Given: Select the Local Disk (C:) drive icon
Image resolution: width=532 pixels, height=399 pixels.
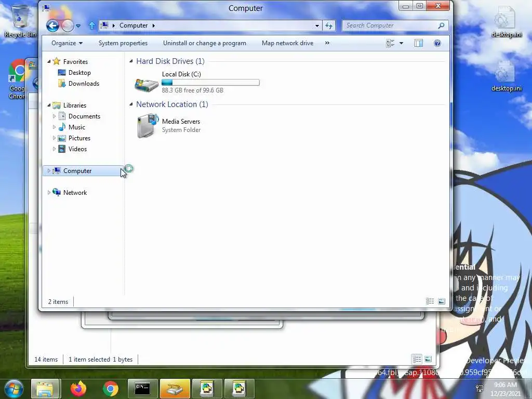Looking at the screenshot, I should click(x=146, y=85).
